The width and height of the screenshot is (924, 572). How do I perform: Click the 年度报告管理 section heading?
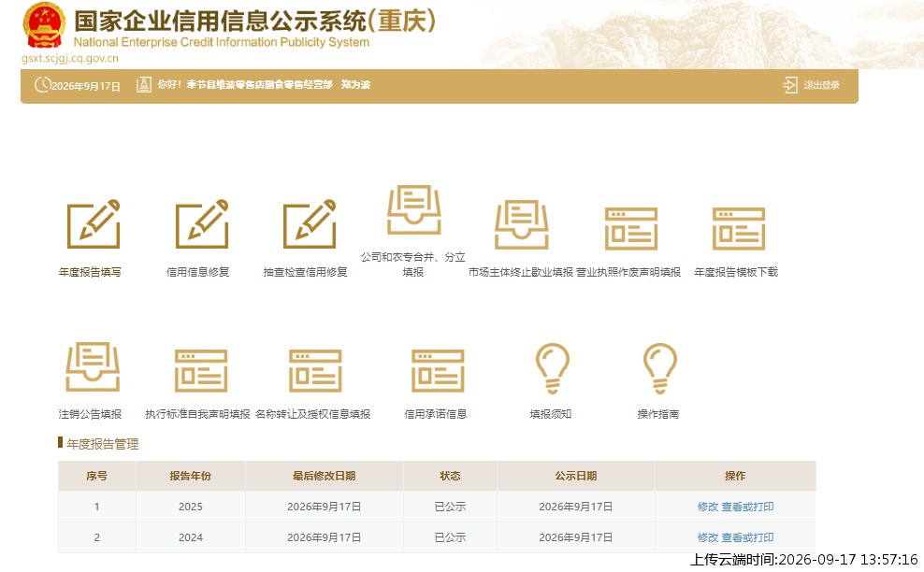103,444
